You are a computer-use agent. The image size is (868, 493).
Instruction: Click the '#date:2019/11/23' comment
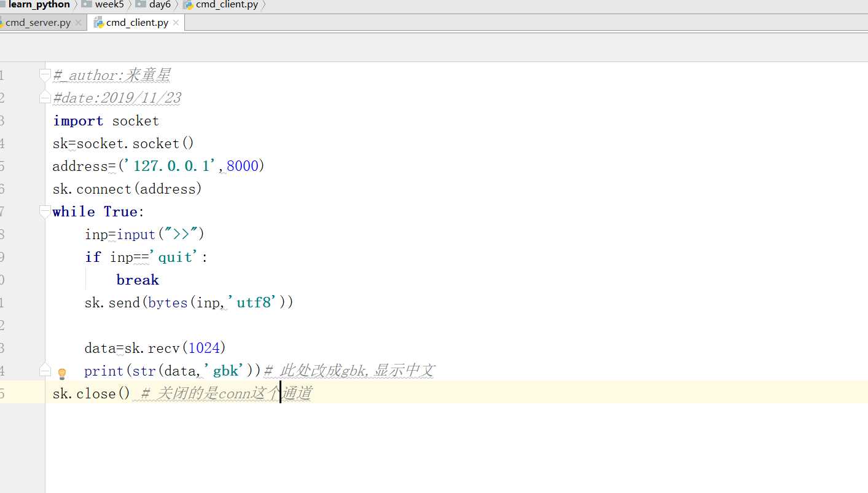(x=117, y=98)
